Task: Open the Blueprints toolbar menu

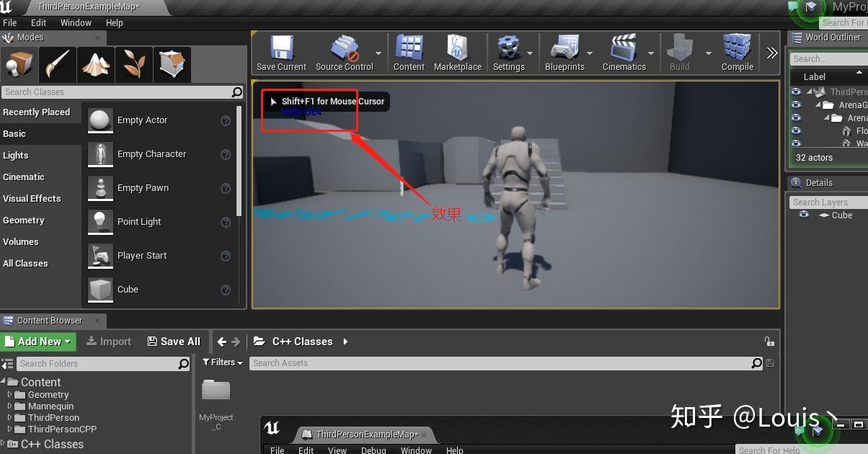Action: pyautogui.click(x=567, y=52)
